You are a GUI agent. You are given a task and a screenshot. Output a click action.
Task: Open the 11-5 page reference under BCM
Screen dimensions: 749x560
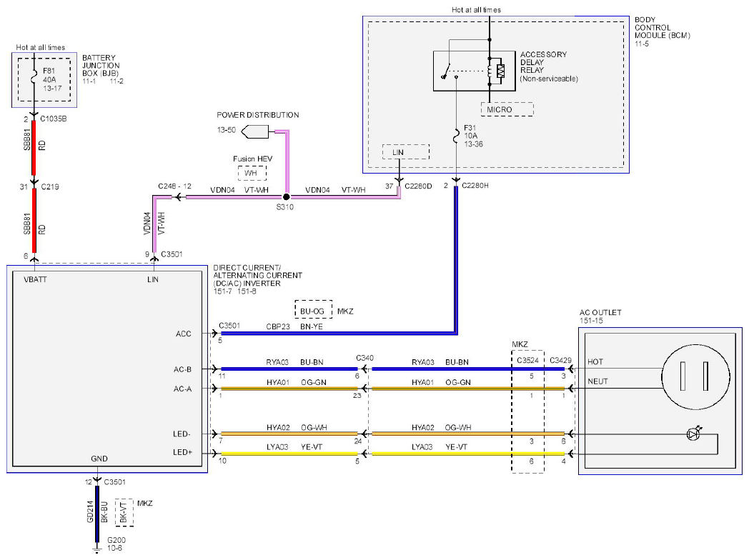point(642,44)
